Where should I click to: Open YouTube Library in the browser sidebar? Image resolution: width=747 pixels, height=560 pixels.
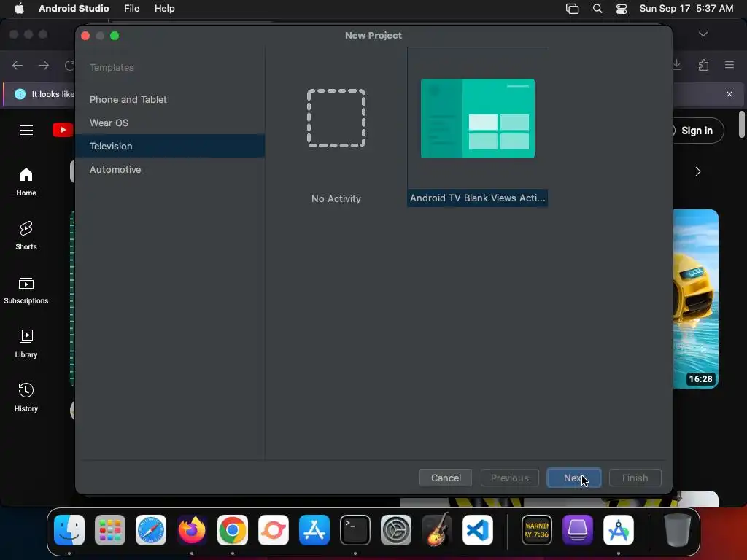[26, 343]
